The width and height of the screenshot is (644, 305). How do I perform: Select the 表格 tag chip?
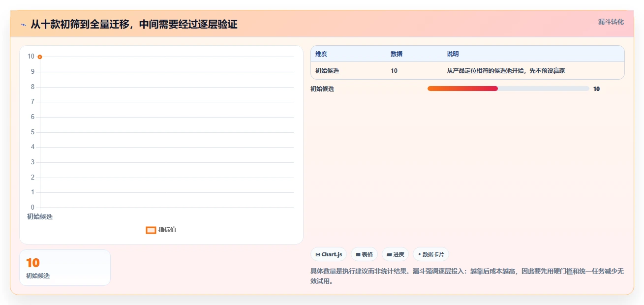364,254
